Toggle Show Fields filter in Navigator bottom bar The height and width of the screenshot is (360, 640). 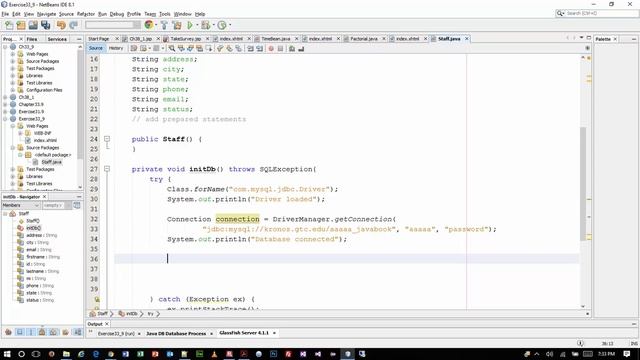[20, 332]
